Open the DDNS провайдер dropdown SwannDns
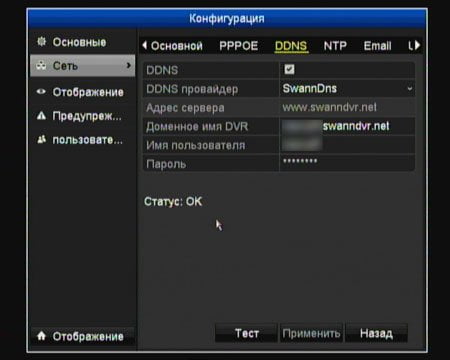Image resolution: width=450 pixels, height=360 pixels. coord(347,89)
